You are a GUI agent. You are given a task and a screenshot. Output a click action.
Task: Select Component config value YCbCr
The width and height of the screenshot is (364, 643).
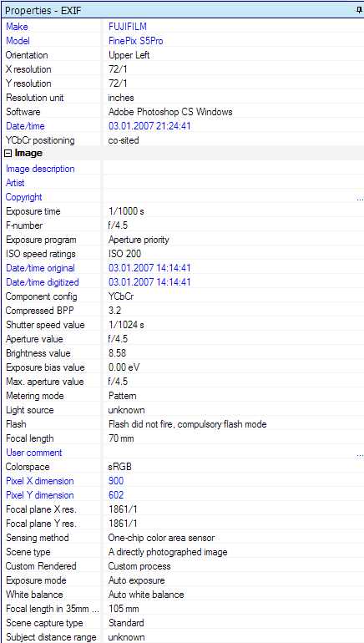coord(121,296)
